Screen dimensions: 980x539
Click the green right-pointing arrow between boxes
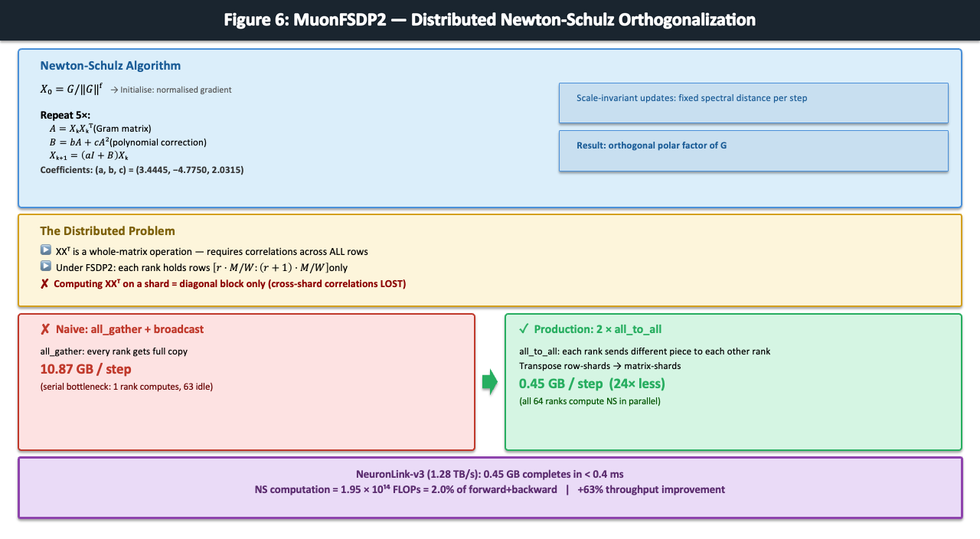pos(490,382)
